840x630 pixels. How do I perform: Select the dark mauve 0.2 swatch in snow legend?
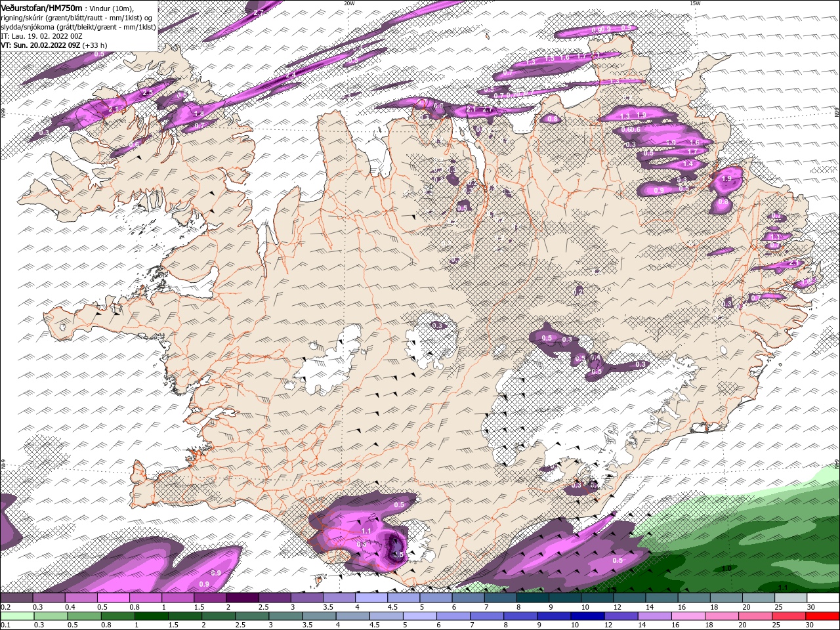click(16, 598)
